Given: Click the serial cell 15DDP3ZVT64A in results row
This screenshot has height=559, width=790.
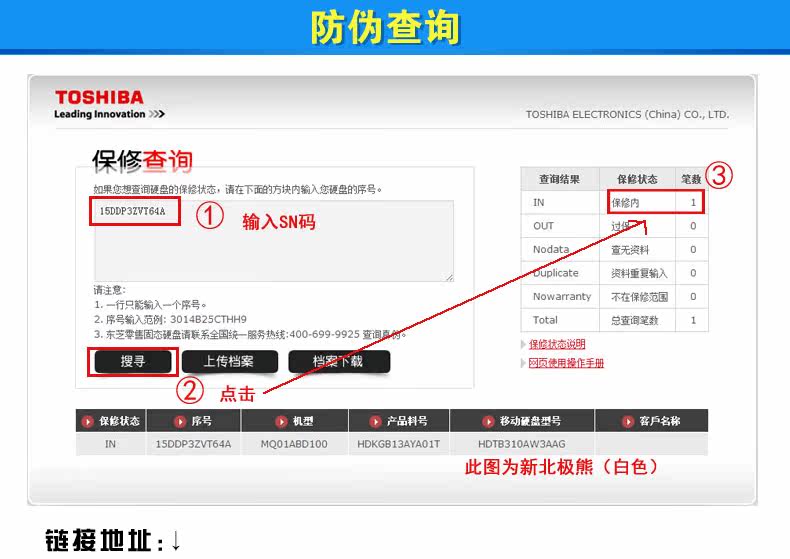Looking at the screenshot, I should coord(193,444).
